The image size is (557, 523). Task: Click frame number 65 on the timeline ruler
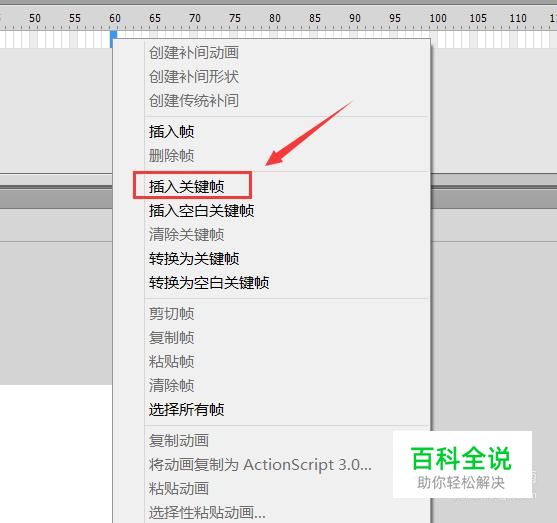coord(155,18)
